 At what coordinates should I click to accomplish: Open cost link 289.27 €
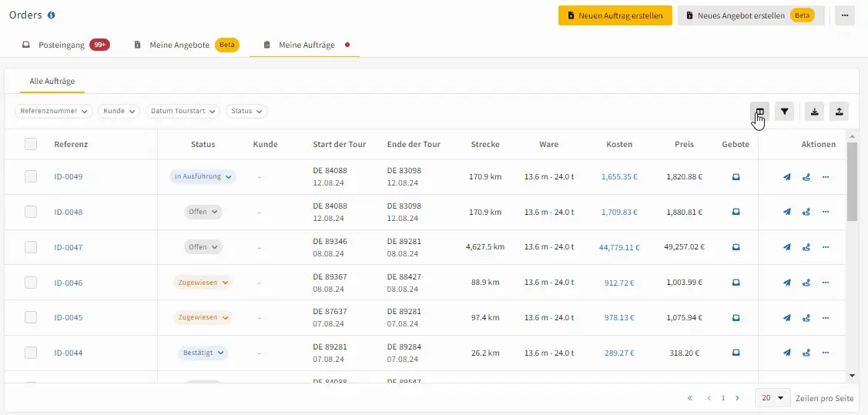[x=619, y=353]
